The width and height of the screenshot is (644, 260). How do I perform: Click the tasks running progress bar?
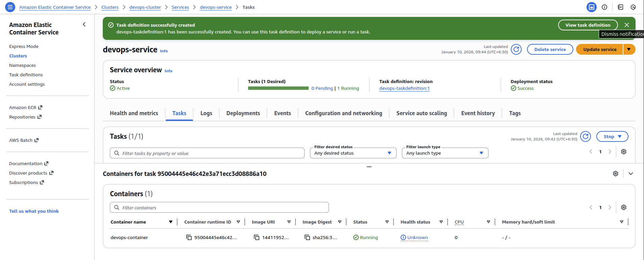pos(278,88)
